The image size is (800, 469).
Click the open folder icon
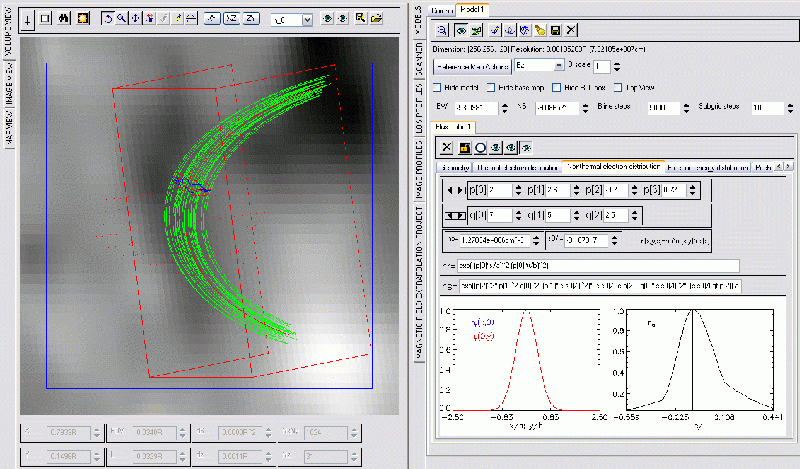(x=376, y=19)
